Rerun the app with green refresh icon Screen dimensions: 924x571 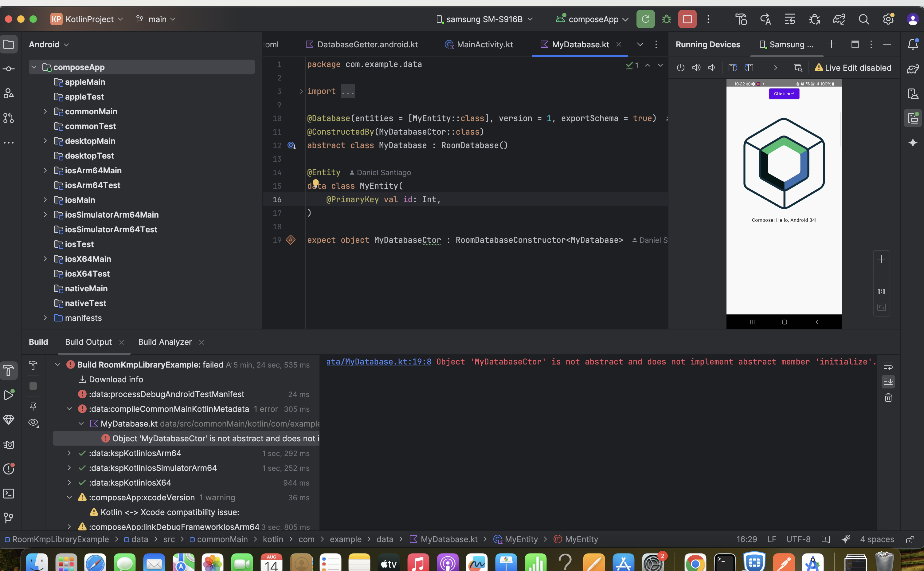645,19
